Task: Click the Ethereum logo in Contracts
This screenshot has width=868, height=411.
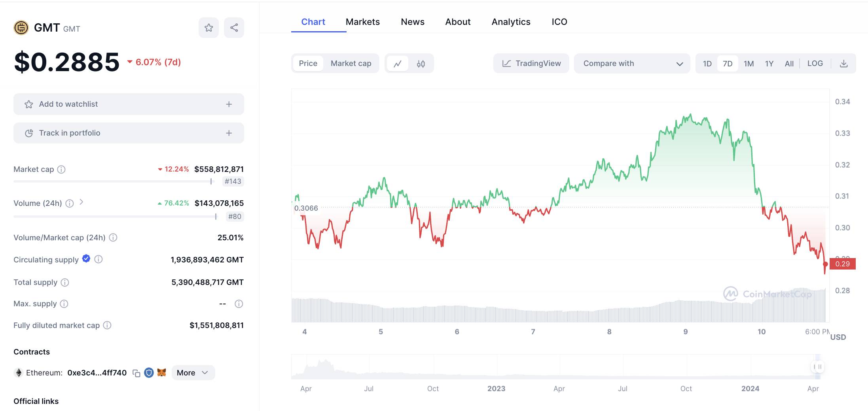Action: (x=18, y=373)
